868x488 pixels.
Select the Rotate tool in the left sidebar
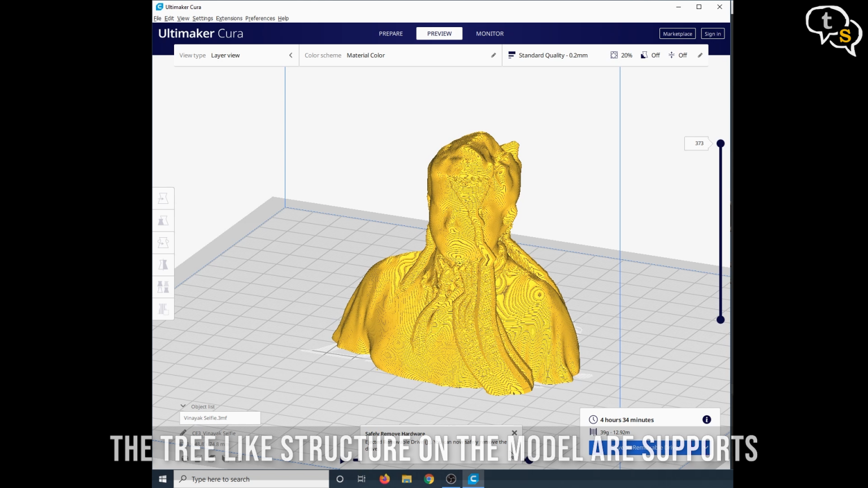point(163,243)
